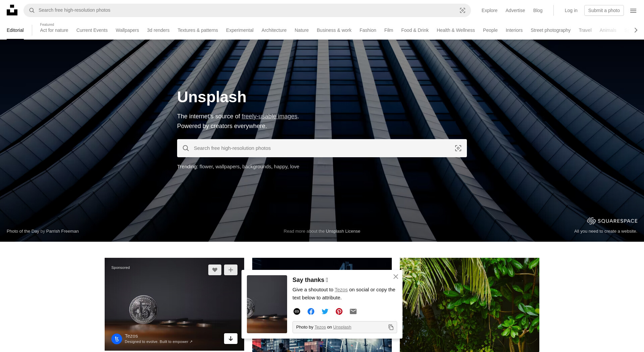Click the visual search icon in hero search box
Image resolution: width=644 pixels, height=352 pixels.
[x=458, y=148]
